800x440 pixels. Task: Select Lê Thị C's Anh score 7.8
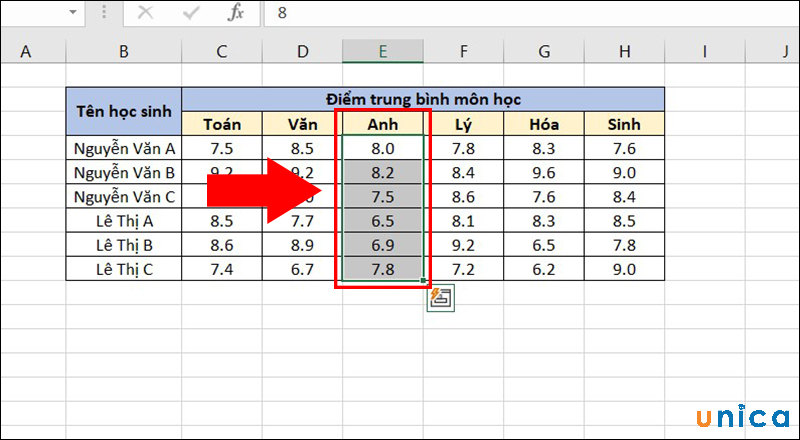tap(383, 269)
